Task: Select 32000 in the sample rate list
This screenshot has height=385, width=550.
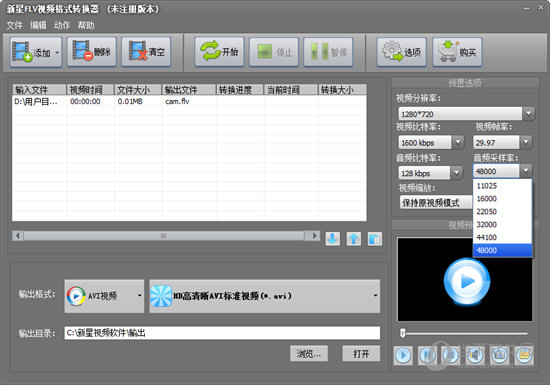Action: point(502,225)
